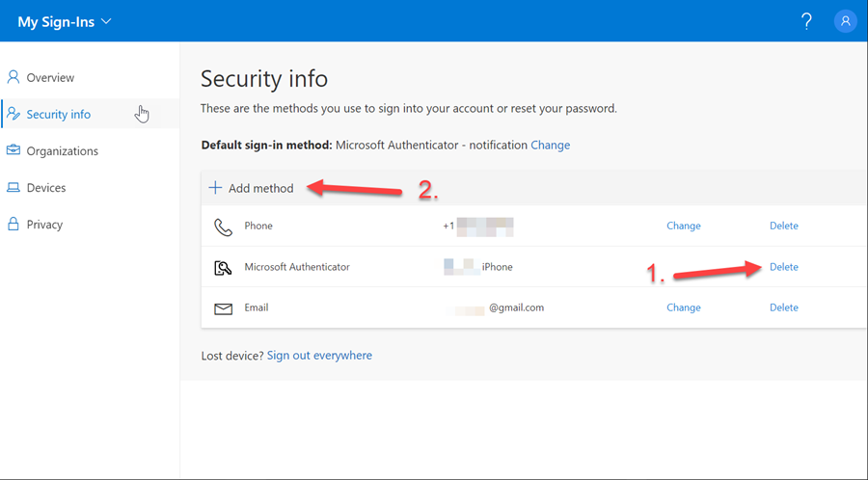
Task: Click the Organizations briefcase icon
Action: tap(14, 150)
